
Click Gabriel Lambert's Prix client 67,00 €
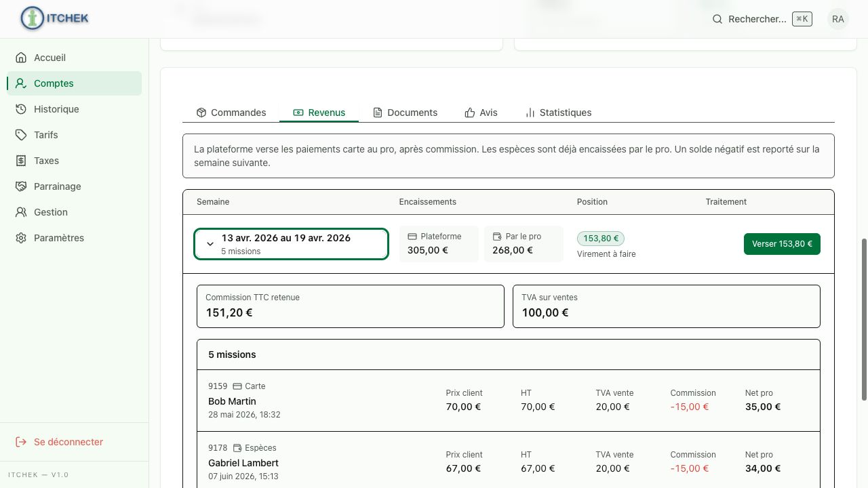tap(463, 468)
